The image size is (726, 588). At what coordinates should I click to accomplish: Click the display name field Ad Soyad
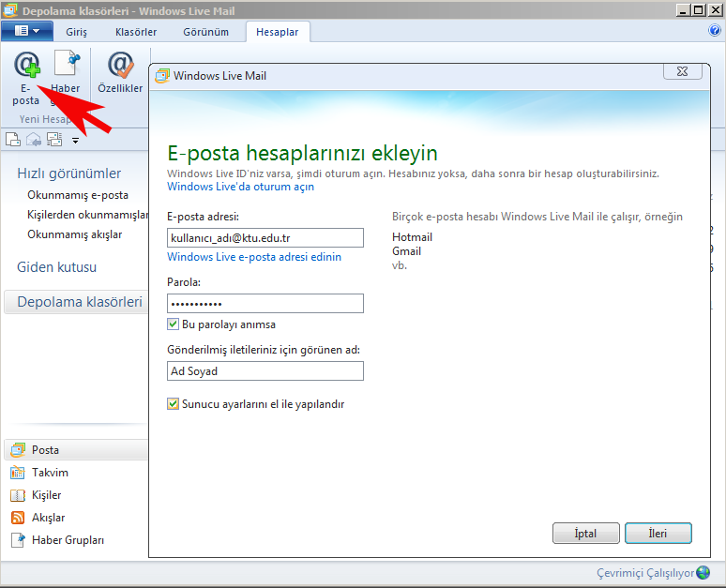tap(265, 371)
